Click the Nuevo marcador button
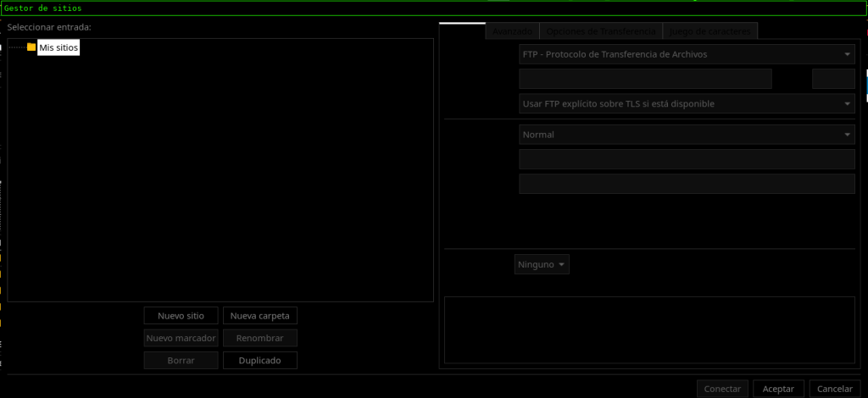The image size is (868, 398). [x=181, y=338]
